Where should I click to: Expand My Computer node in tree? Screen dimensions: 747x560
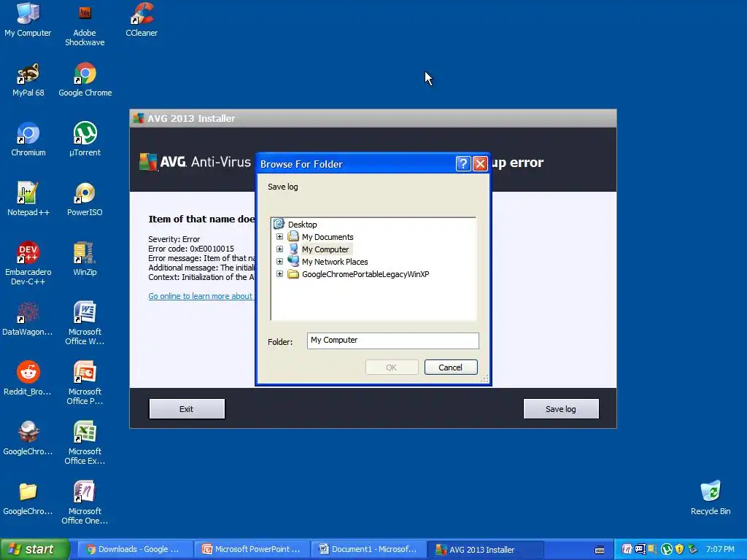pyautogui.click(x=279, y=249)
